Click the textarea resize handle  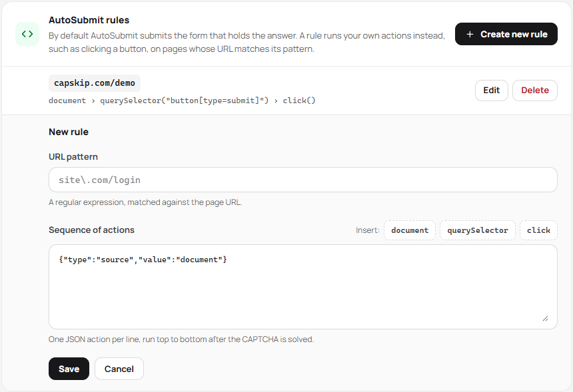click(545, 319)
